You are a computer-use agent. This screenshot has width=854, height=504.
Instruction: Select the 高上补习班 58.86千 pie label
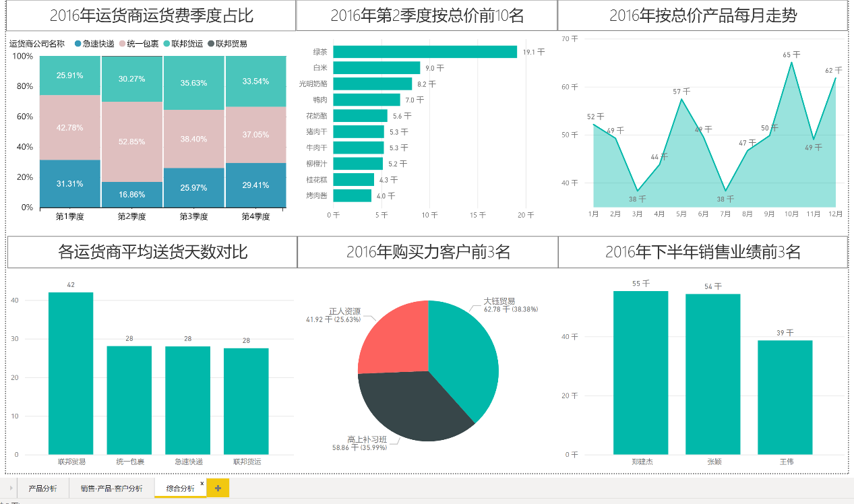click(x=359, y=443)
